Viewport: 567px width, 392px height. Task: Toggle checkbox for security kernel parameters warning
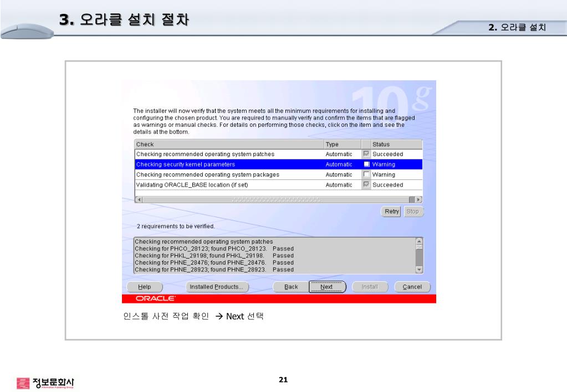(366, 164)
